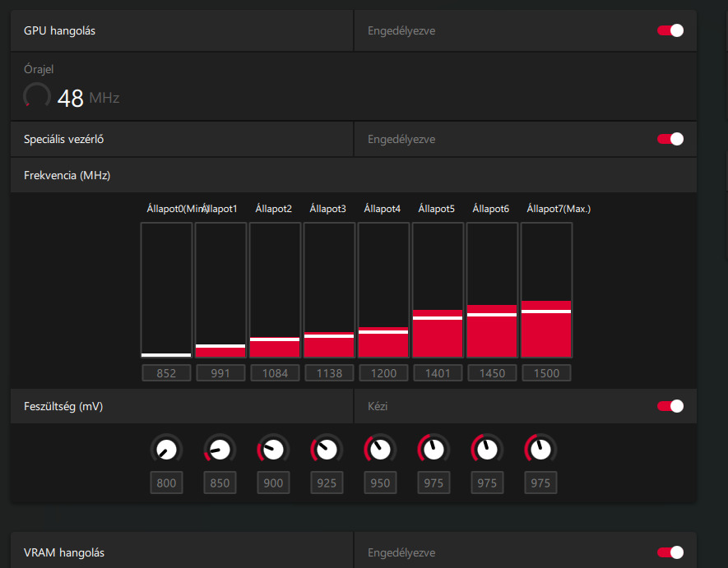Toggle the GPU hangolás switch
The width and height of the screenshot is (728, 568).
(x=670, y=30)
